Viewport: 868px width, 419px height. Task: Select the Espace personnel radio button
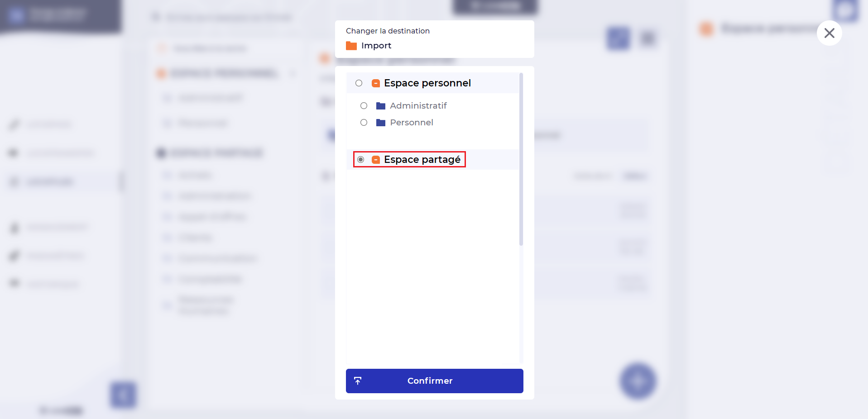point(359,83)
